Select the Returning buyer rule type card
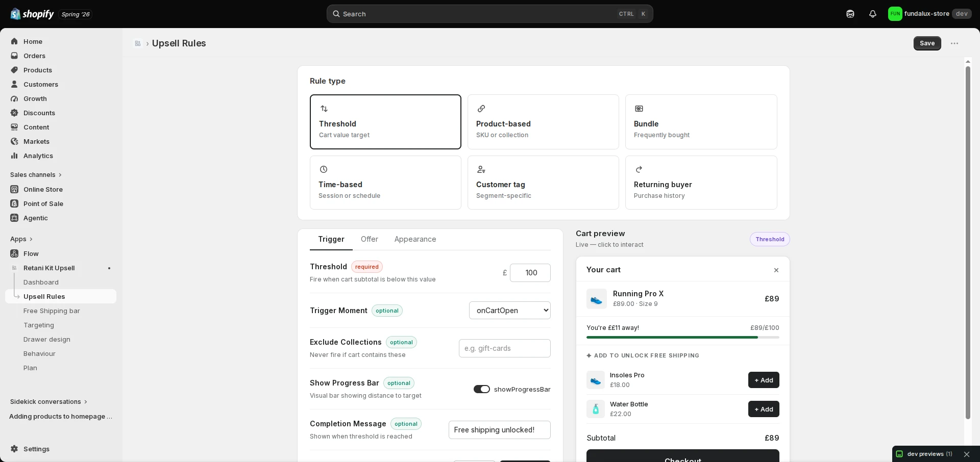This screenshot has width=980, height=462. (x=701, y=183)
